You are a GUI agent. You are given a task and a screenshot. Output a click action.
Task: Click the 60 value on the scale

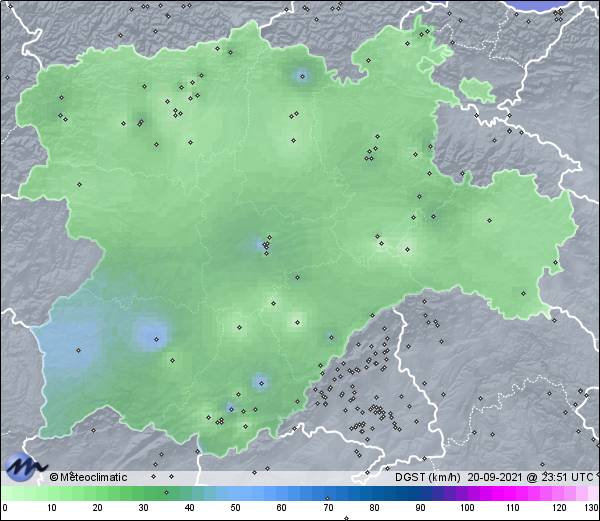[282, 508]
